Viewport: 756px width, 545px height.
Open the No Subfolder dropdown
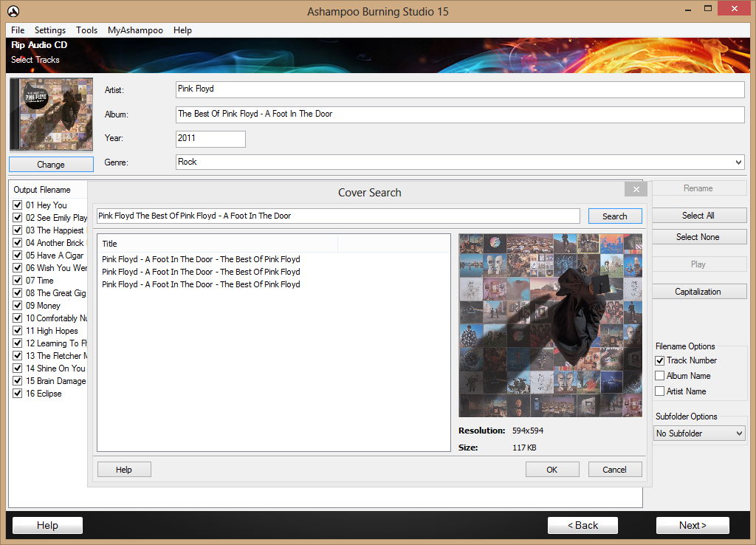coord(699,433)
